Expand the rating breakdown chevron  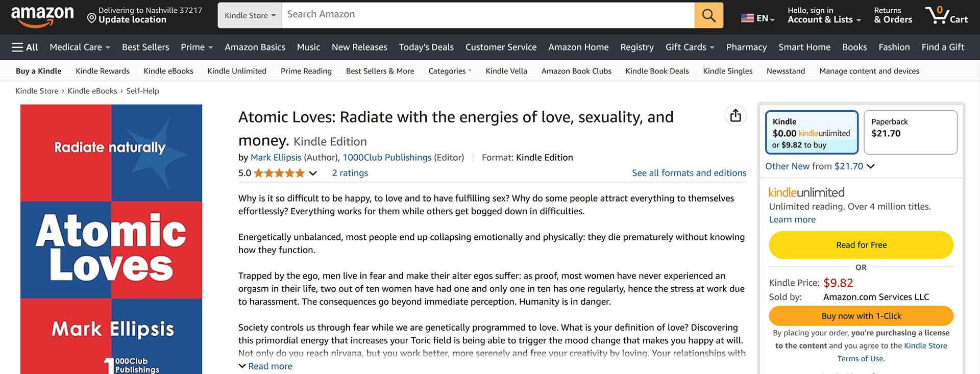click(x=313, y=173)
